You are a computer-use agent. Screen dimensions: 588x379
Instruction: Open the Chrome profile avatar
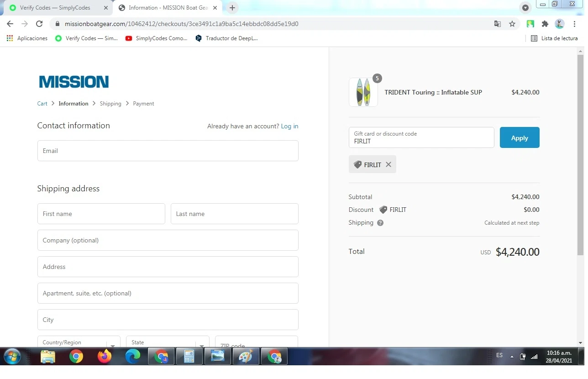[x=560, y=24]
